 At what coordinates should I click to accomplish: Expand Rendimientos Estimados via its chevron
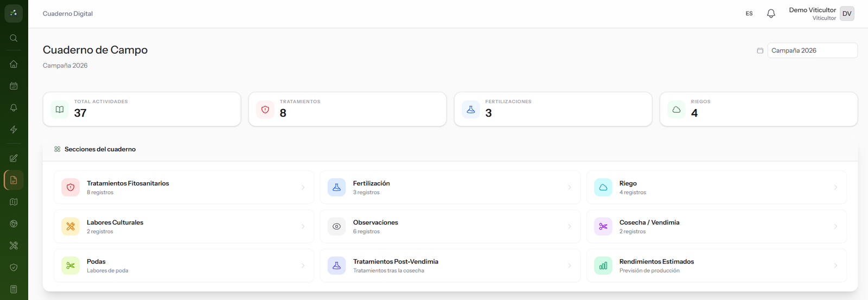point(835,265)
